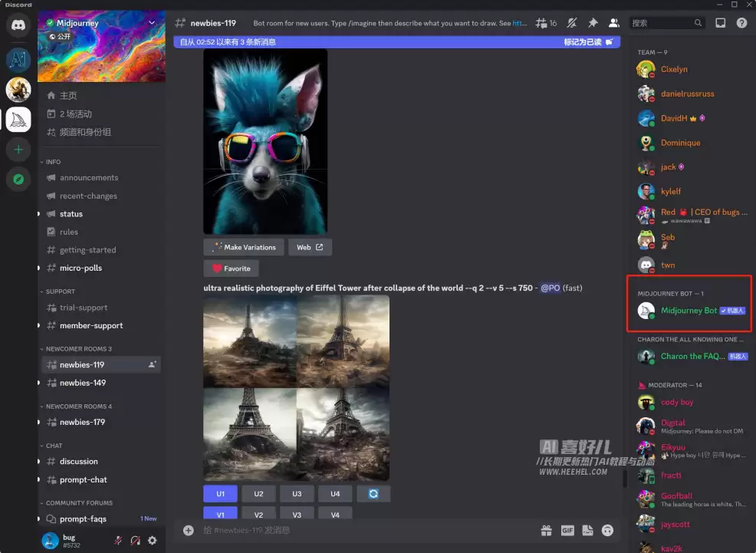Open pinned messages with the pin icon

tap(593, 23)
